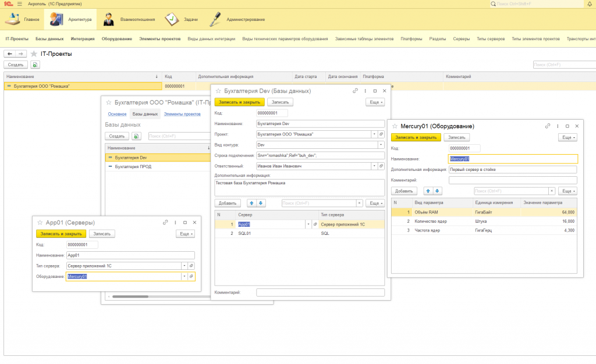Open Тип сервера value icon in App01
The width and height of the screenshot is (596, 364).
(x=191, y=266)
